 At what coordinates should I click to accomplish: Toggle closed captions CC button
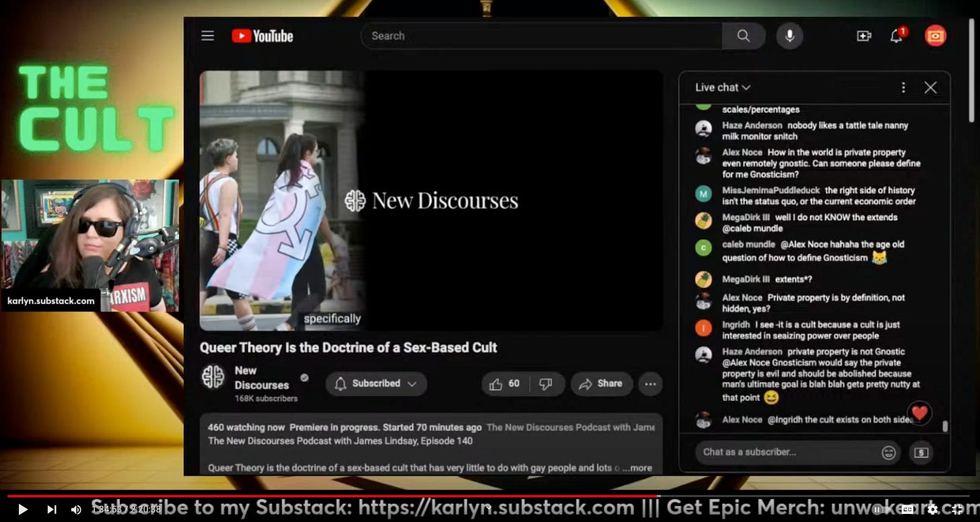[x=907, y=509]
